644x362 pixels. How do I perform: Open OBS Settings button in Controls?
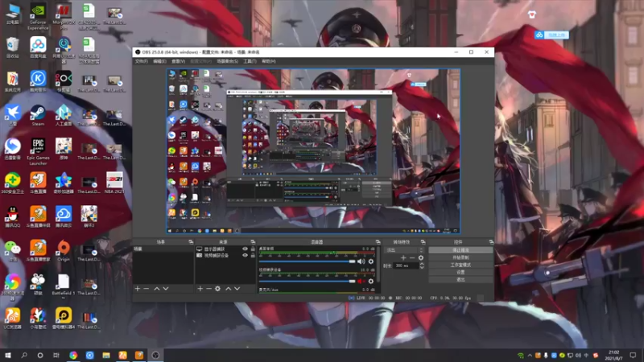point(460,272)
